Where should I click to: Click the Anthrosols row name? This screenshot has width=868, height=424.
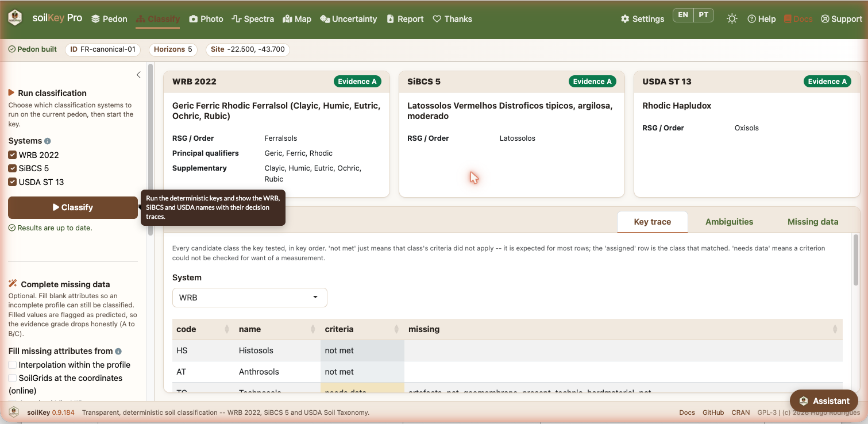(x=259, y=372)
